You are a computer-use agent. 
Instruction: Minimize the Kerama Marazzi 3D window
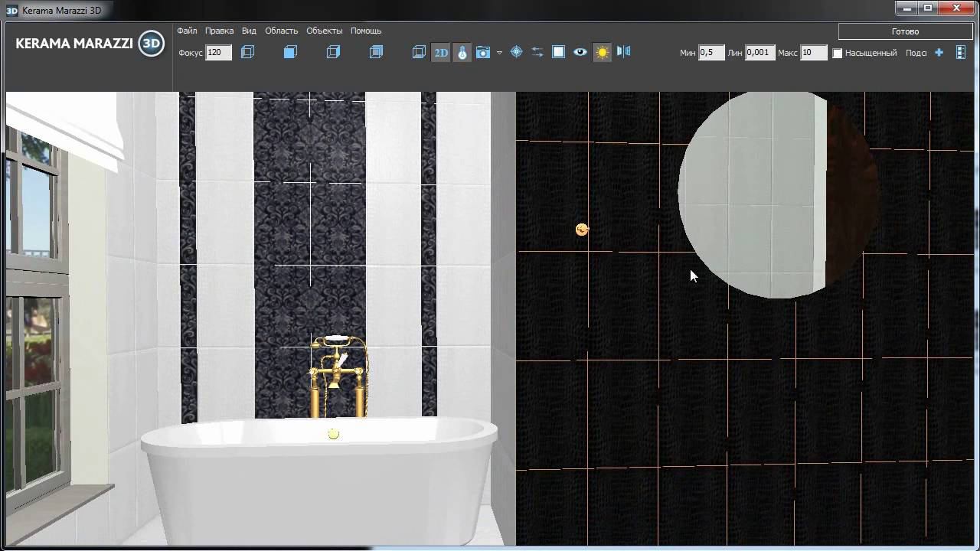[x=906, y=8]
